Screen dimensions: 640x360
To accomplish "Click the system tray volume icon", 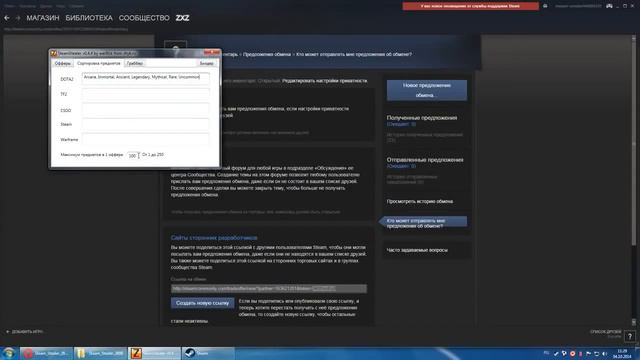I will point(604,353).
